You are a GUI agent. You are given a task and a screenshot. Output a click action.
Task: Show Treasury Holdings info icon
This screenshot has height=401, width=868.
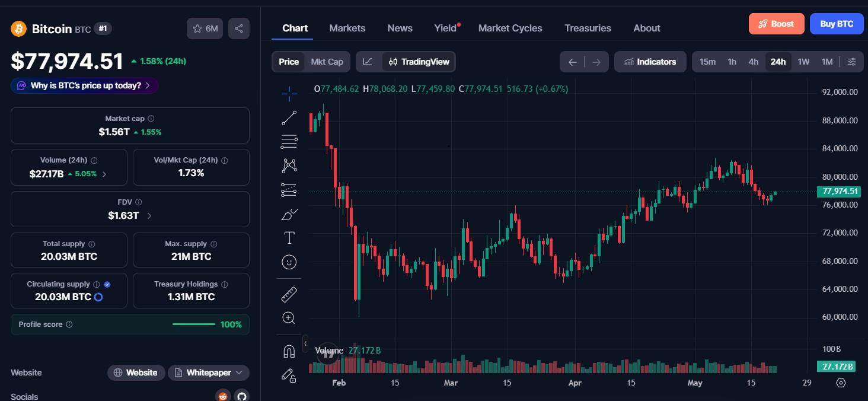pyautogui.click(x=225, y=284)
